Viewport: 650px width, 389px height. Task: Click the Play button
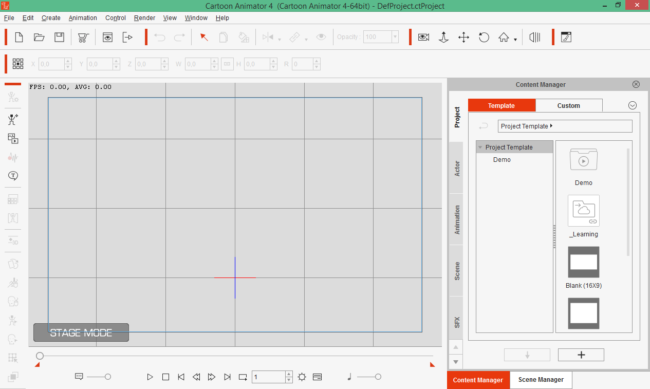coord(150,377)
